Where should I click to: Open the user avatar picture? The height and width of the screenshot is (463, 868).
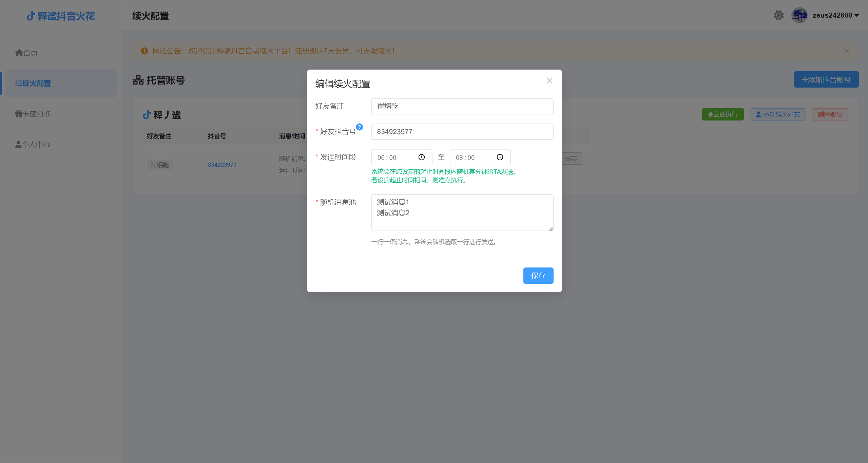click(x=799, y=15)
